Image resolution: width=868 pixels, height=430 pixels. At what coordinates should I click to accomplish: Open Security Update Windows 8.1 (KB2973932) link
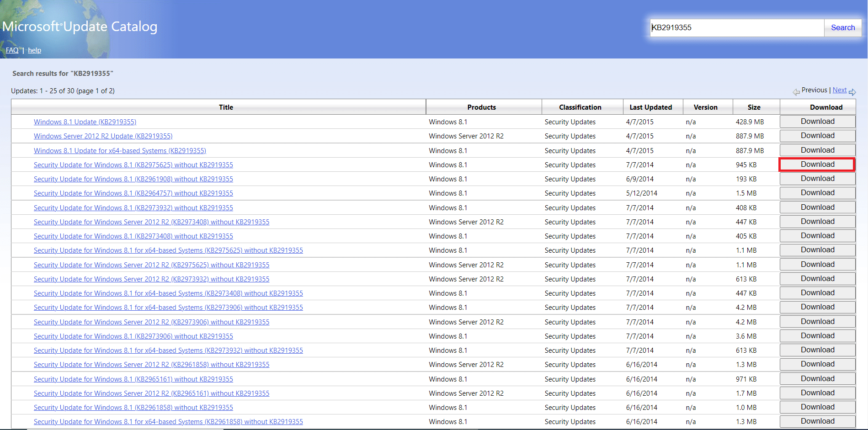point(133,208)
